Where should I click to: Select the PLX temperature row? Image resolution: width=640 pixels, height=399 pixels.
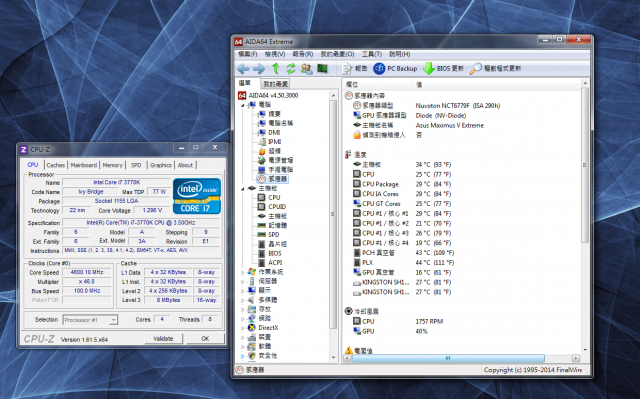coord(403,263)
